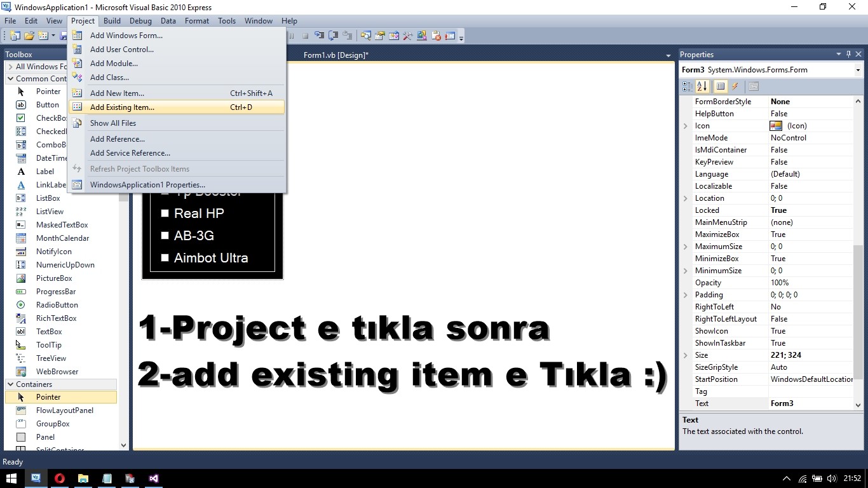868x488 pixels.
Task: Choose Add Existing Item from Project menu
Action: click(177, 107)
